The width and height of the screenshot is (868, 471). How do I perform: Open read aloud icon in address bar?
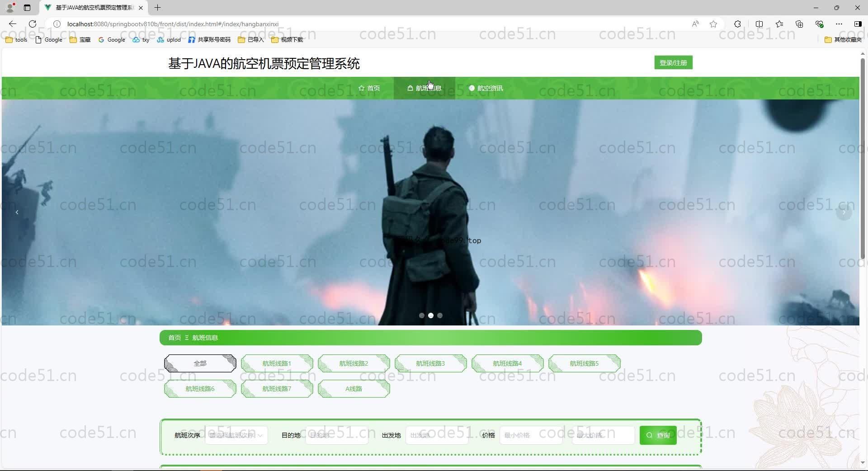pos(695,24)
